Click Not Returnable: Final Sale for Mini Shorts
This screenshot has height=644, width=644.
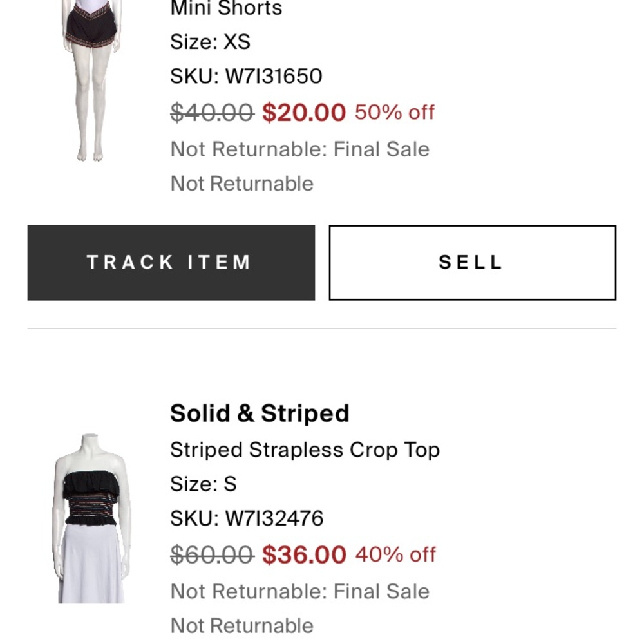pyautogui.click(x=300, y=149)
